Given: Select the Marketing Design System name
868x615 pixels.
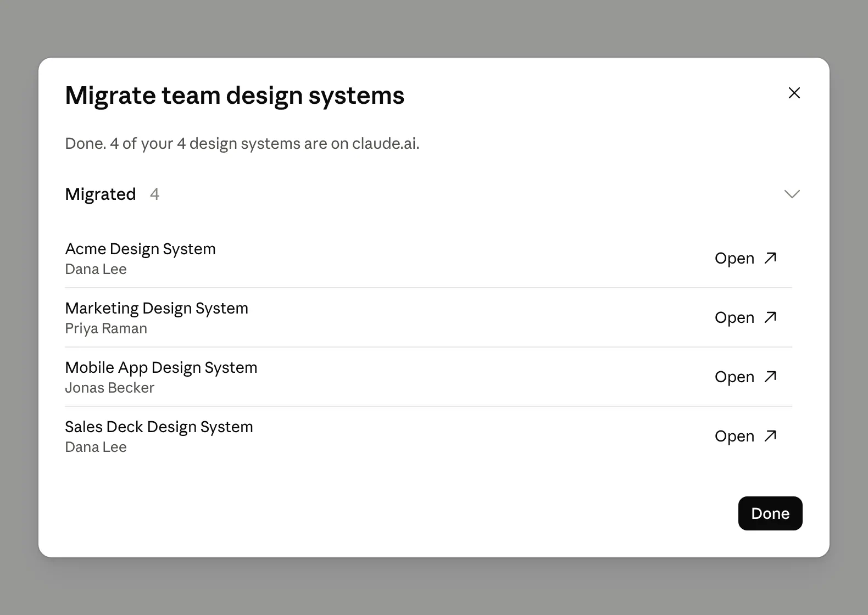Looking at the screenshot, I should point(157,308).
